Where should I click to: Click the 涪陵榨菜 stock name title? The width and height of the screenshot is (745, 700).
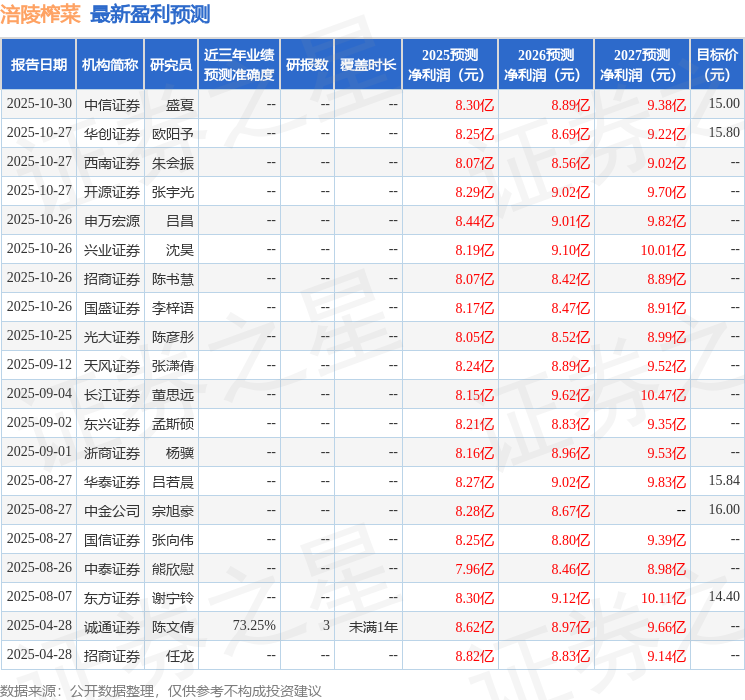[x=40, y=15]
